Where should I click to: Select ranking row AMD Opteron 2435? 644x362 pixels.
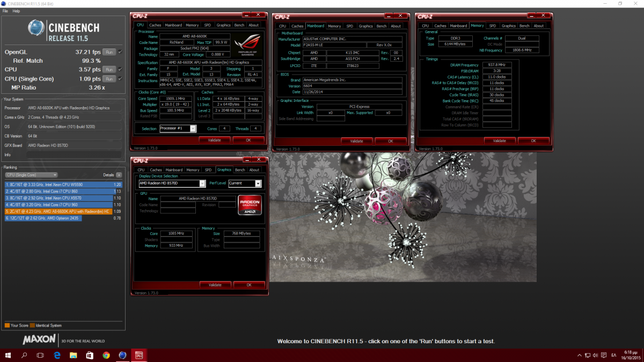[63, 218]
